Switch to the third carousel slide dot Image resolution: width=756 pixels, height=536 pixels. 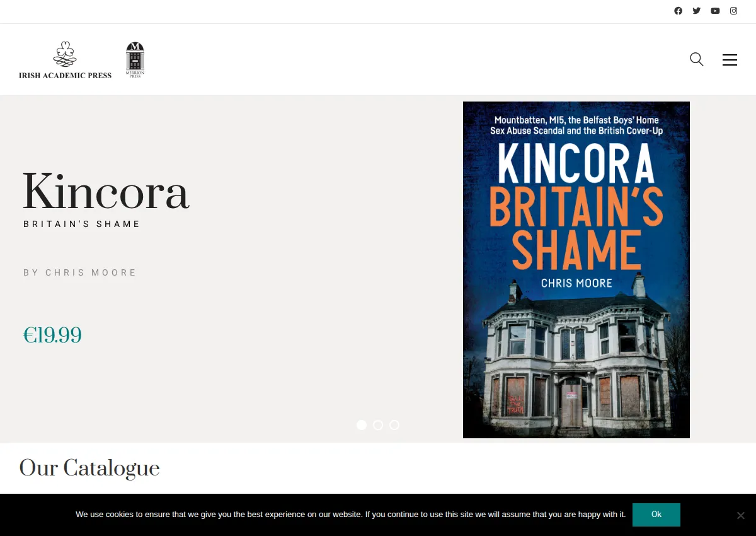tap(394, 425)
